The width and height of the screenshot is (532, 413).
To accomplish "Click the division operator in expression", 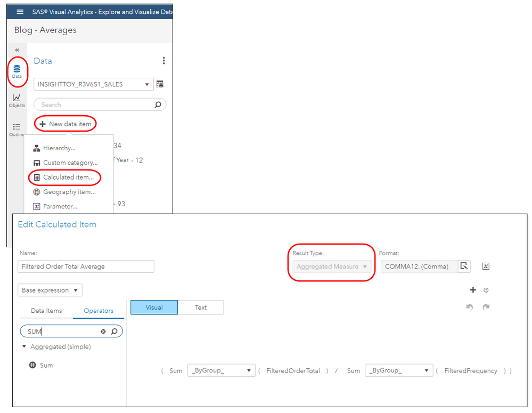I will [336, 370].
